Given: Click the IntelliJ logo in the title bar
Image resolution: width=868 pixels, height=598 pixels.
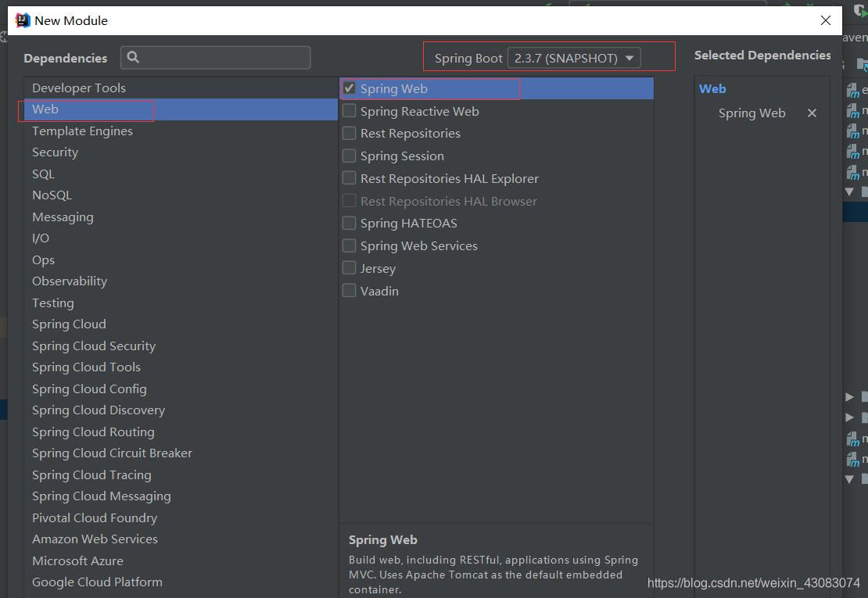Looking at the screenshot, I should click(x=22, y=20).
